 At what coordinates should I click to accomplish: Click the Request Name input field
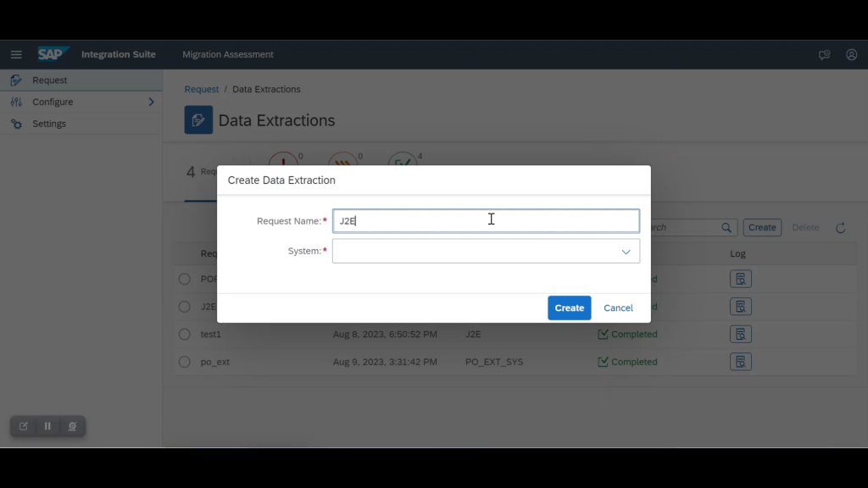point(486,221)
